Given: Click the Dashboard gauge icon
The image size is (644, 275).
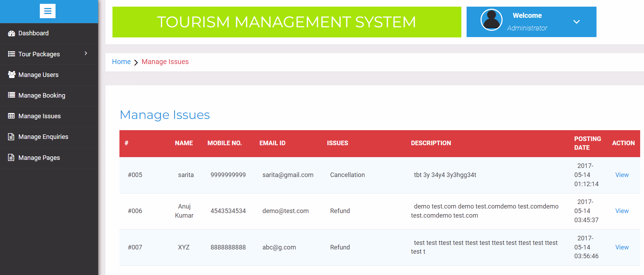Looking at the screenshot, I should click(x=12, y=33).
